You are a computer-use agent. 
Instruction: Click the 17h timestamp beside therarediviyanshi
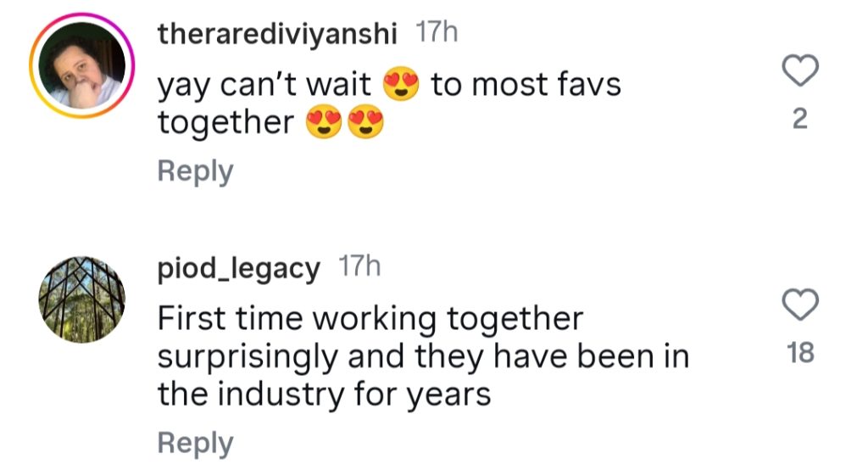tap(437, 33)
